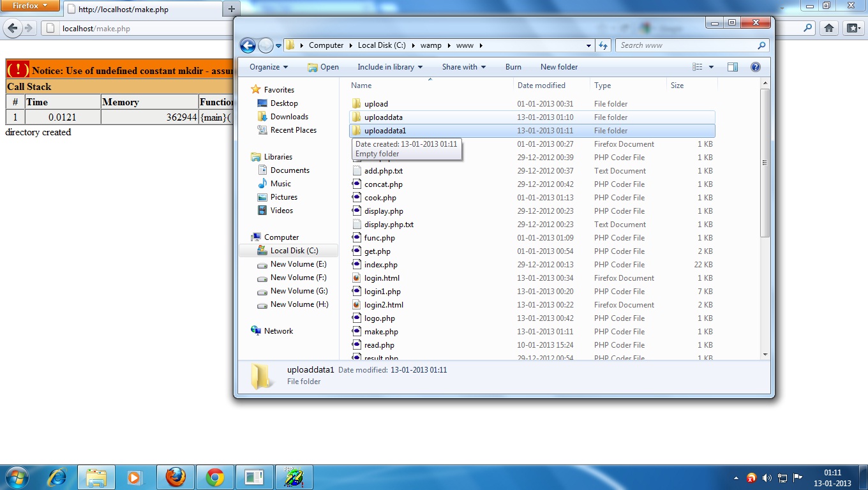Launch Google Chrome from the taskbar
The image size is (868, 490).
215,477
